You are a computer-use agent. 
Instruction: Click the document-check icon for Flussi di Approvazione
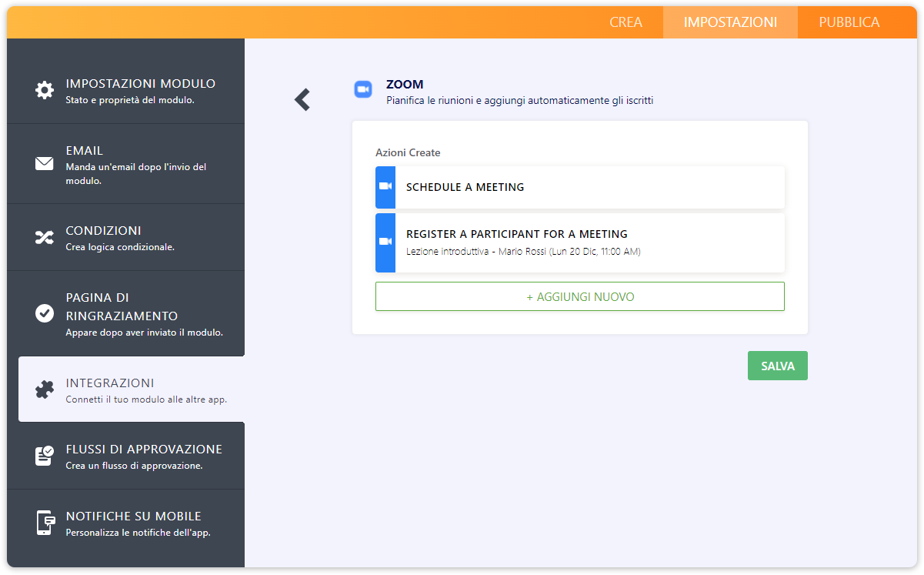(x=45, y=456)
